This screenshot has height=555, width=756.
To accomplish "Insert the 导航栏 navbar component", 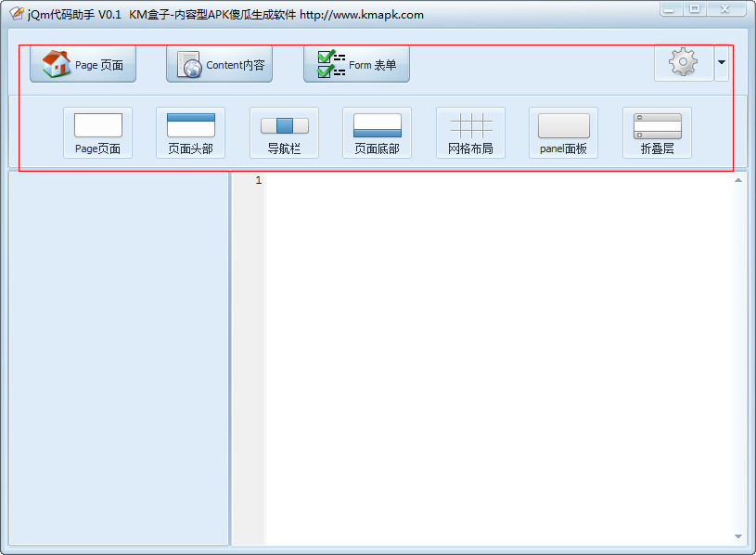I will point(284,133).
